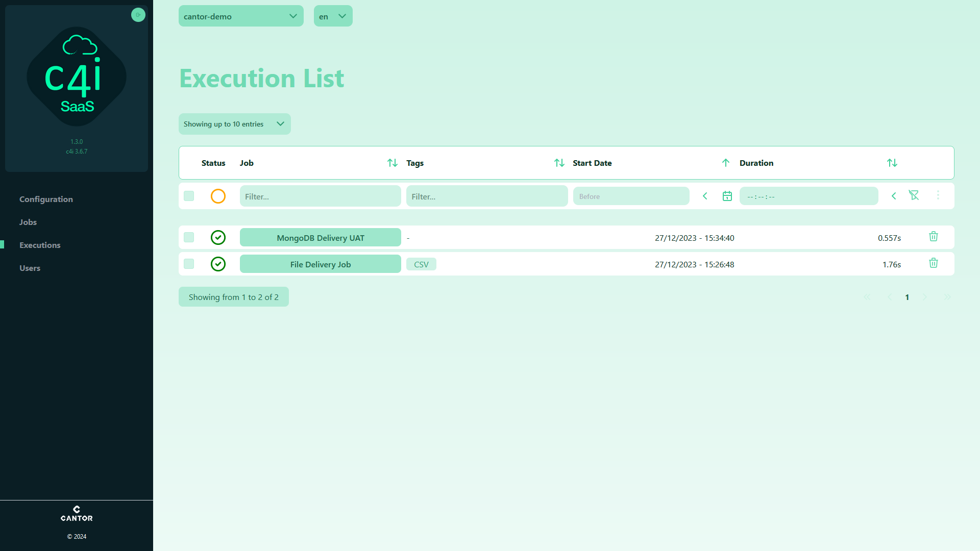Select the Jobs menu item in sidebar
Screen dimensions: 980x551
click(x=28, y=221)
